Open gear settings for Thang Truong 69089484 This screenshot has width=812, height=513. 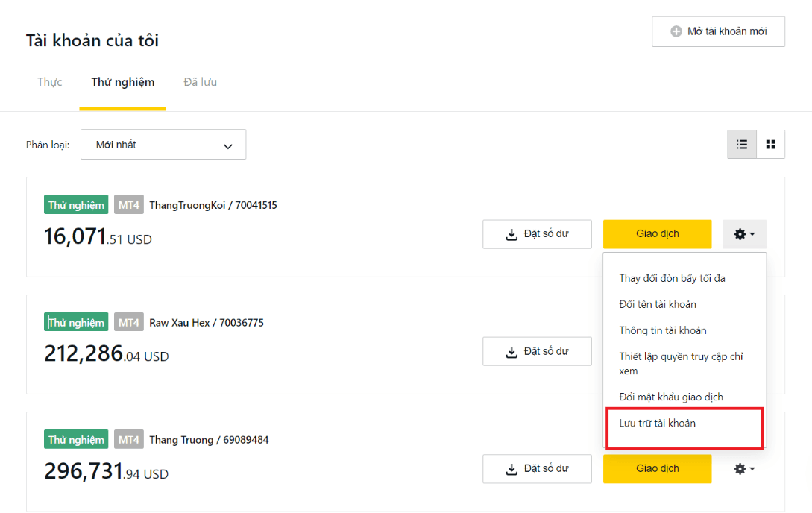(x=744, y=469)
